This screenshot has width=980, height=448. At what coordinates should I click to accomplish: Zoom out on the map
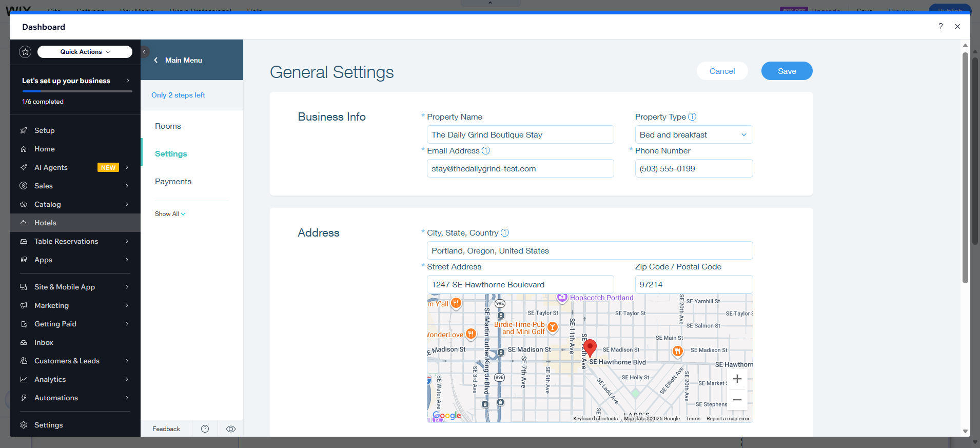[737, 400]
